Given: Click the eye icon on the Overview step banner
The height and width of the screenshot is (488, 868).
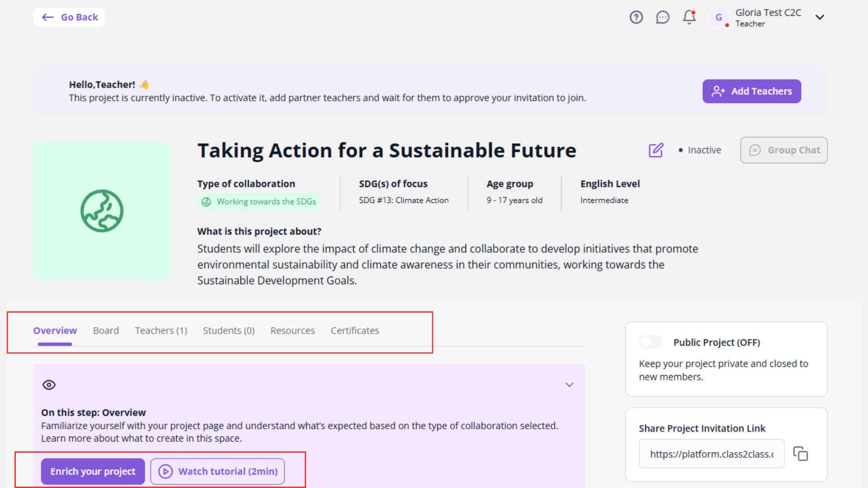Looking at the screenshot, I should point(49,385).
